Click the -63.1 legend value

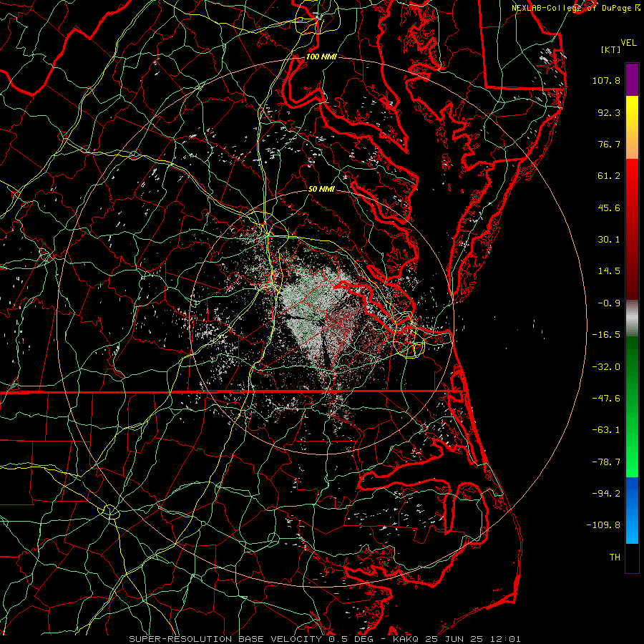click(606, 430)
